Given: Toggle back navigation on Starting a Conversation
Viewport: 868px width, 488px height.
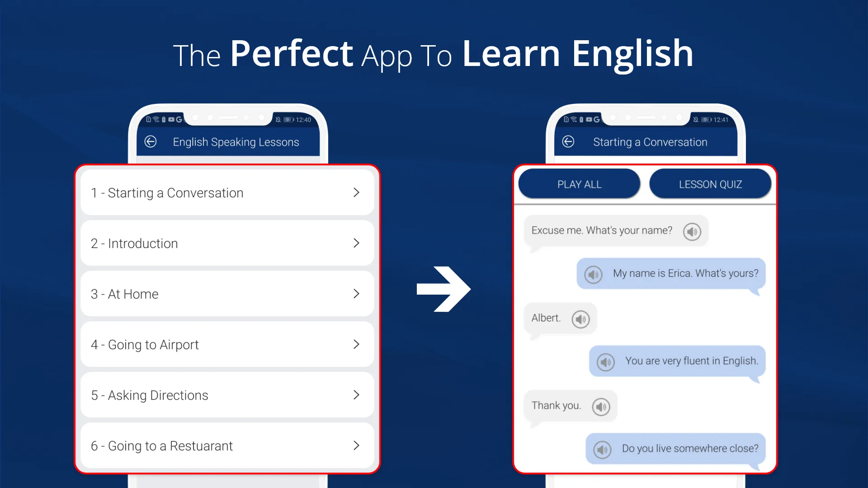Looking at the screenshot, I should (x=568, y=142).
